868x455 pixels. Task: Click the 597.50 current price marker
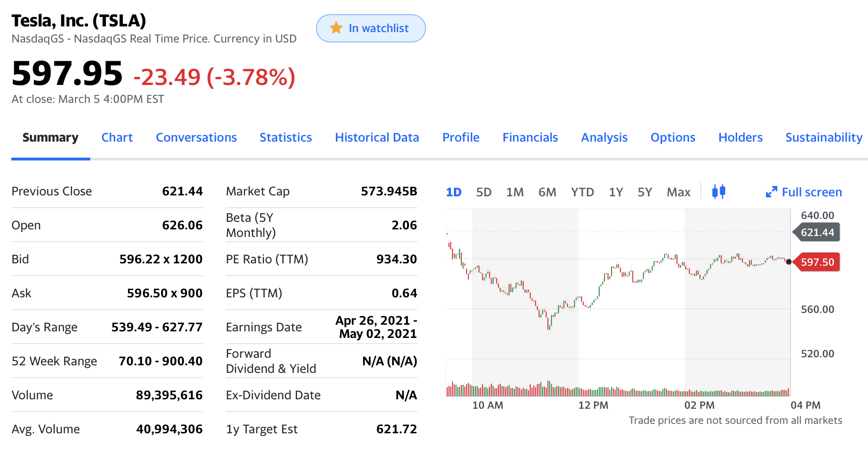pyautogui.click(x=817, y=262)
